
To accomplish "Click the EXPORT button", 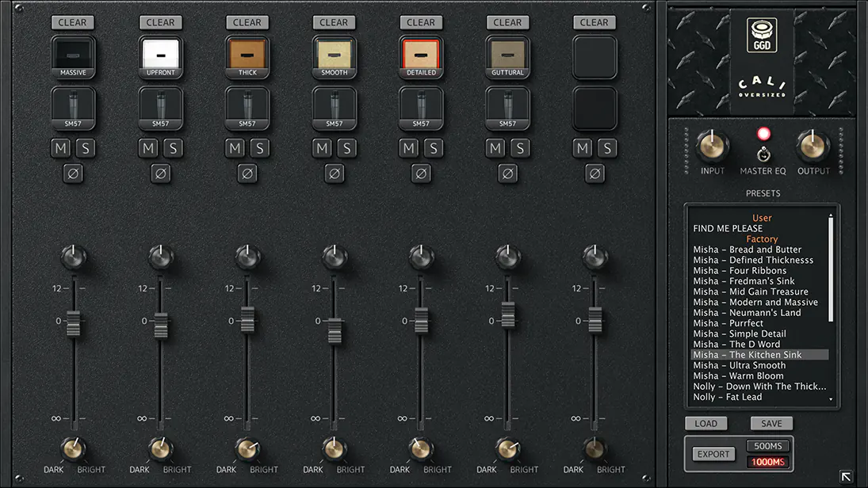I will (713, 454).
